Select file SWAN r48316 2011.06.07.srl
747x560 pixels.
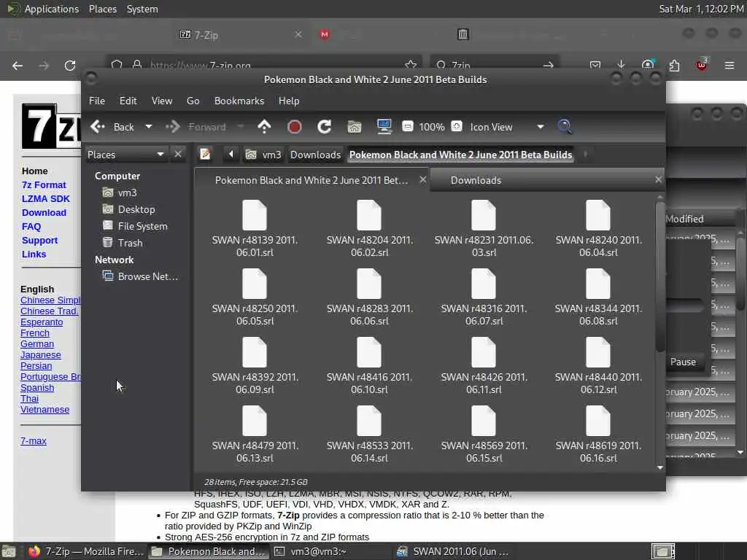(x=484, y=297)
